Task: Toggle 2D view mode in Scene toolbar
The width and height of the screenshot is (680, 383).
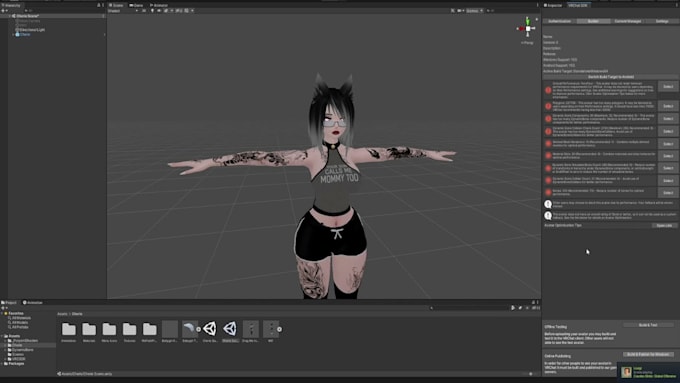Action: coord(144,10)
